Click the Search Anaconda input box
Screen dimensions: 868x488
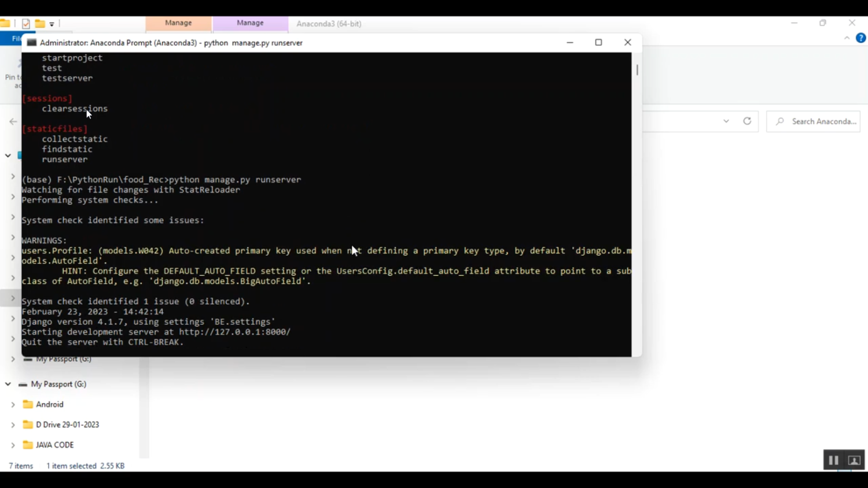pos(813,121)
